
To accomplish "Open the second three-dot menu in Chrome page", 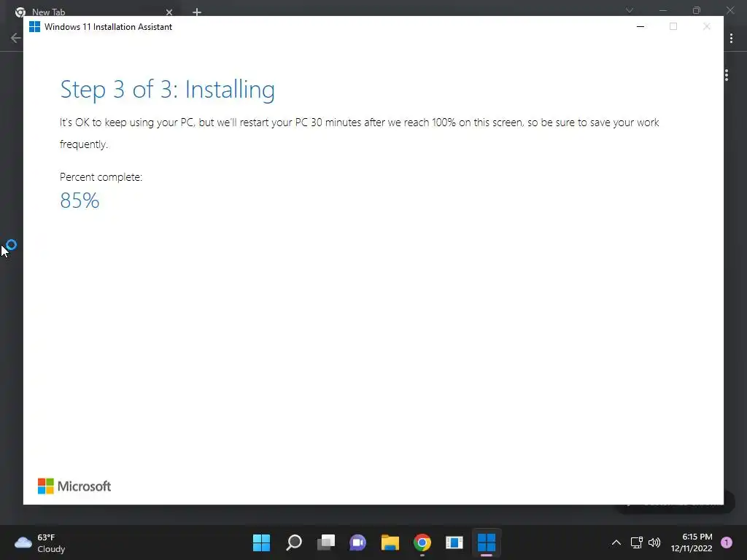I will coord(727,75).
